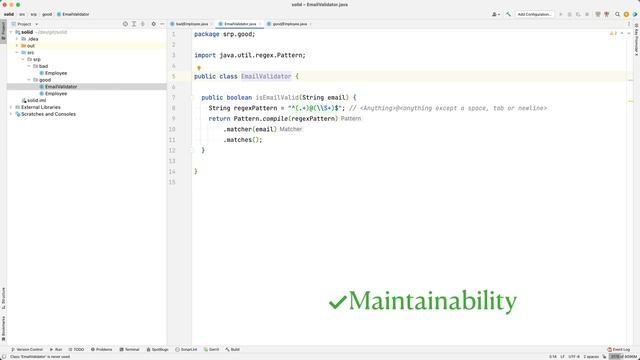This screenshot has width=640, height=360.
Task: Click the memory indicator in status bar
Action: tap(623, 357)
